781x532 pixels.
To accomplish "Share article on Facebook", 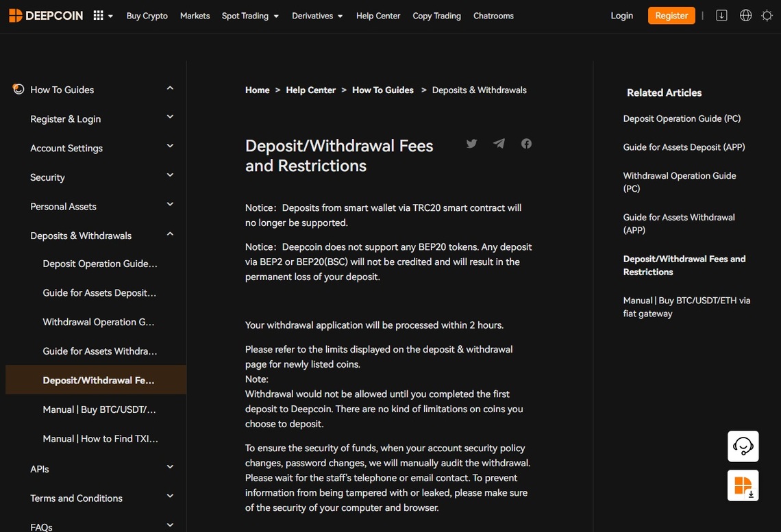I will click(x=526, y=143).
